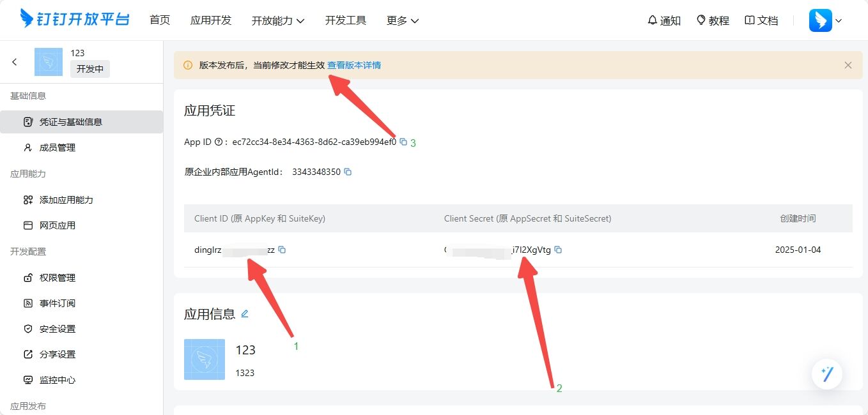Copy the Client ID key
868x415 pixels.
(282, 250)
